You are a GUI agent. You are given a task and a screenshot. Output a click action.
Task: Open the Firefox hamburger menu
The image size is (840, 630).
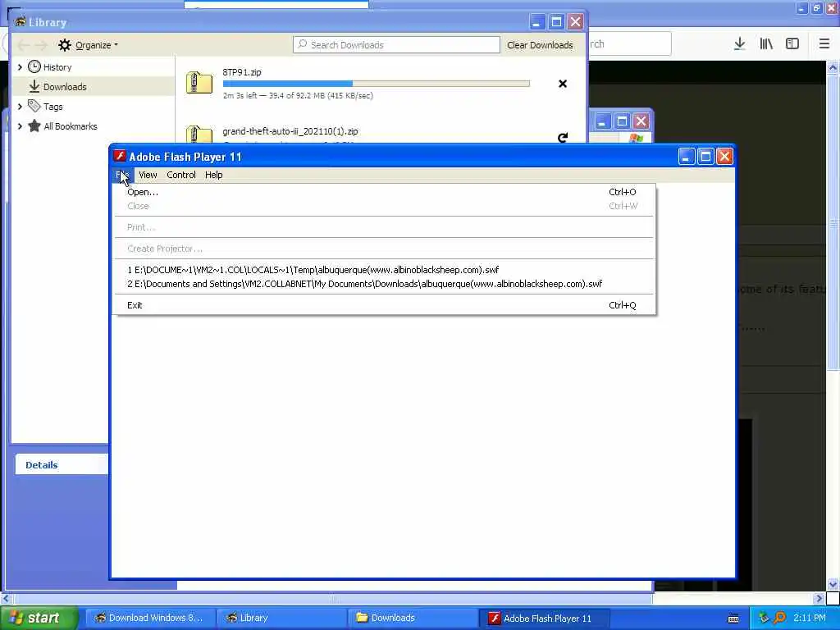tap(824, 44)
